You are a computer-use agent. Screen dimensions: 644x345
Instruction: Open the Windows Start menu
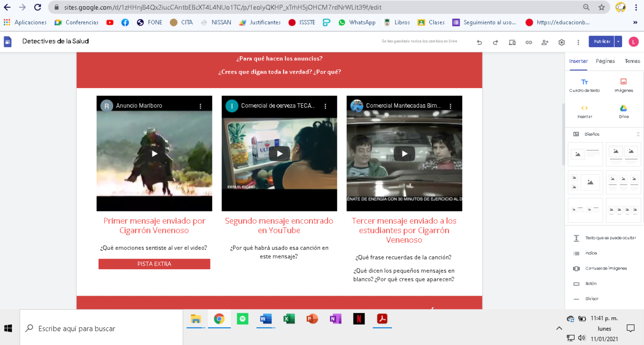[x=8, y=328]
